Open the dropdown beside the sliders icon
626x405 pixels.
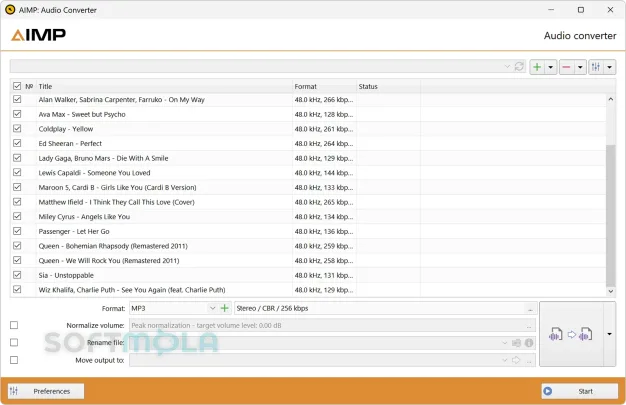click(x=610, y=67)
